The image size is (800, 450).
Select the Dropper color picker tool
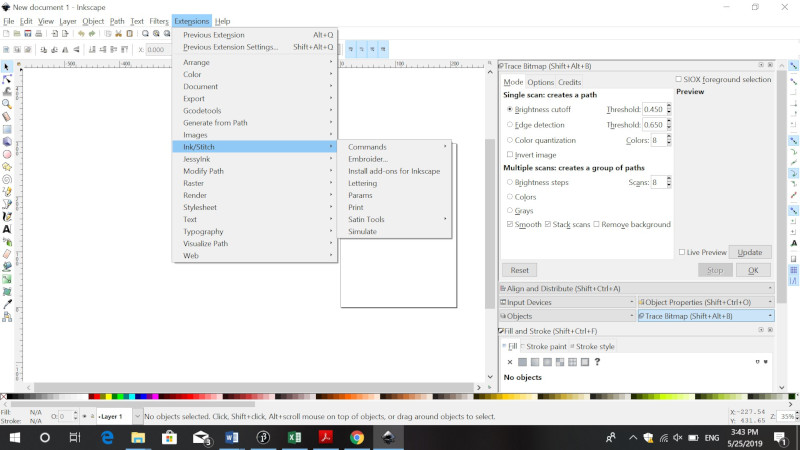coord(7,304)
